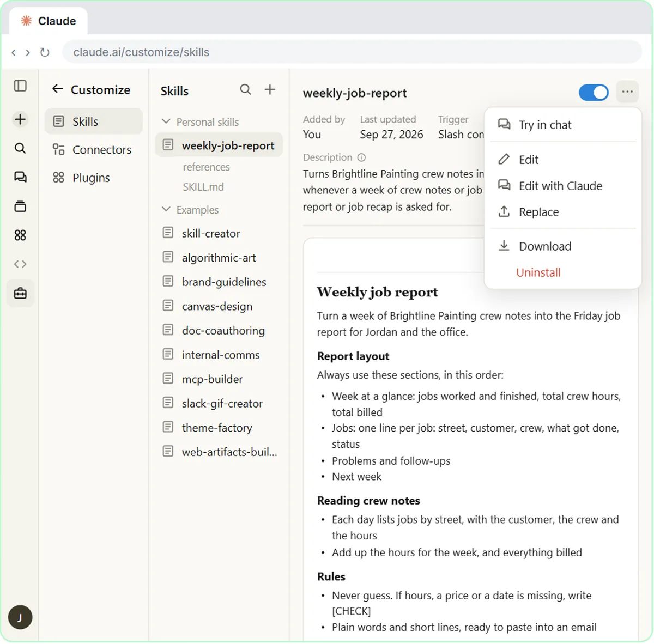This screenshot has width=654, height=644.
Task: Choose Edit from the menu
Action: pyautogui.click(x=563, y=160)
